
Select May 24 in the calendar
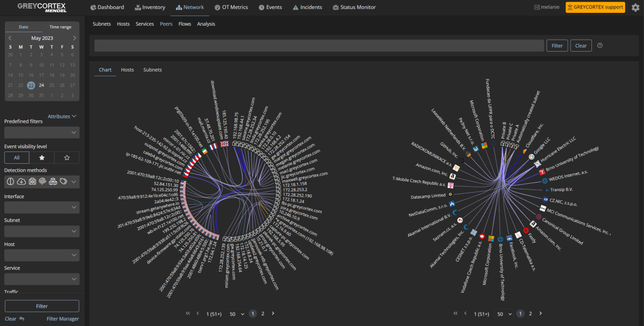click(x=41, y=85)
